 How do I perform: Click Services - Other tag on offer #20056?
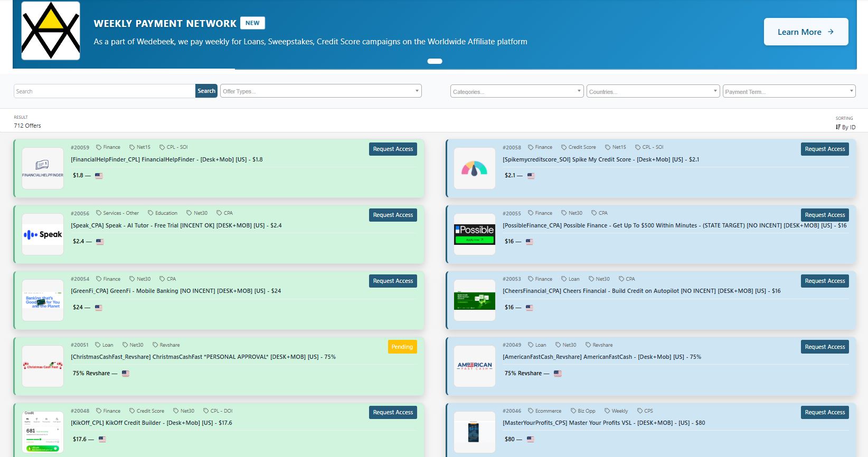pos(118,213)
